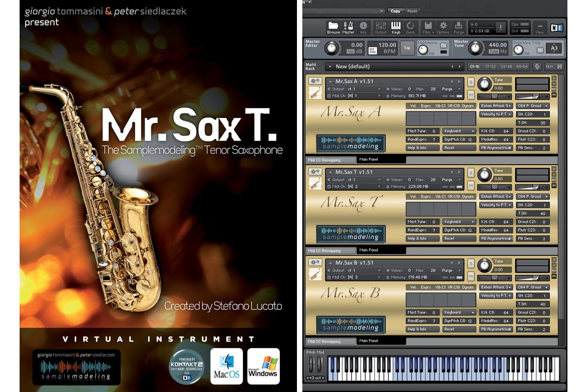Open the Mr.Sax A Purge dropdown
This screenshot has width=588, height=392.
(x=450, y=89)
